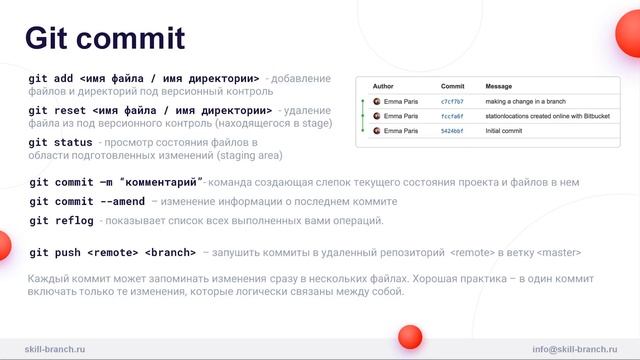
Task: Click the 'git reflog' command text
Action: pos(61,221)
